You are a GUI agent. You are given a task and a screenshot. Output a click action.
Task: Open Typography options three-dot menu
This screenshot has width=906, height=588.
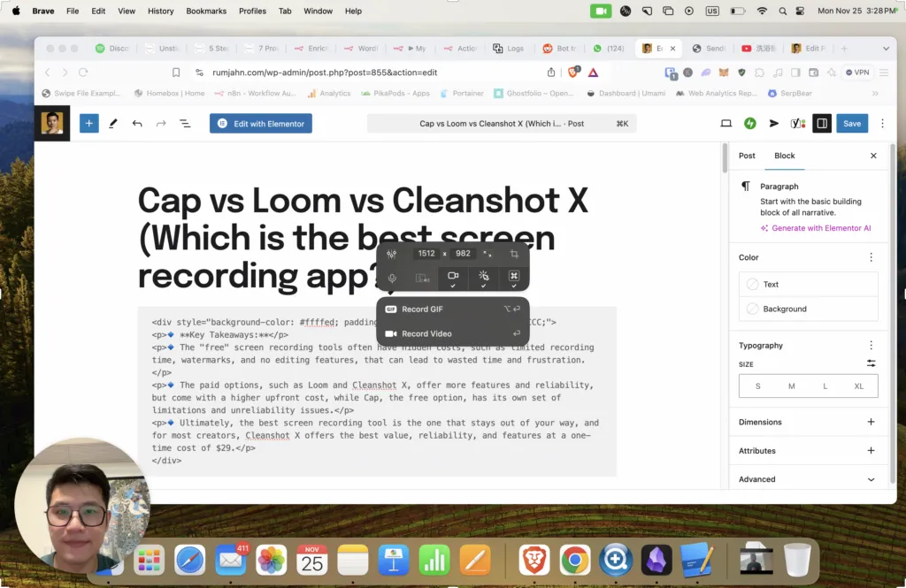871,346
